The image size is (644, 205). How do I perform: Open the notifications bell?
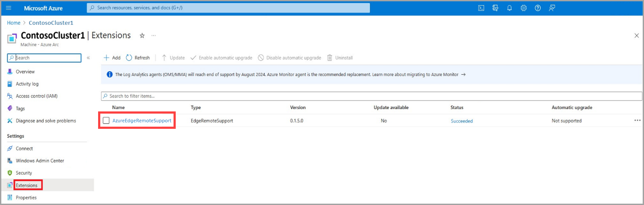[x=509, y=8]
